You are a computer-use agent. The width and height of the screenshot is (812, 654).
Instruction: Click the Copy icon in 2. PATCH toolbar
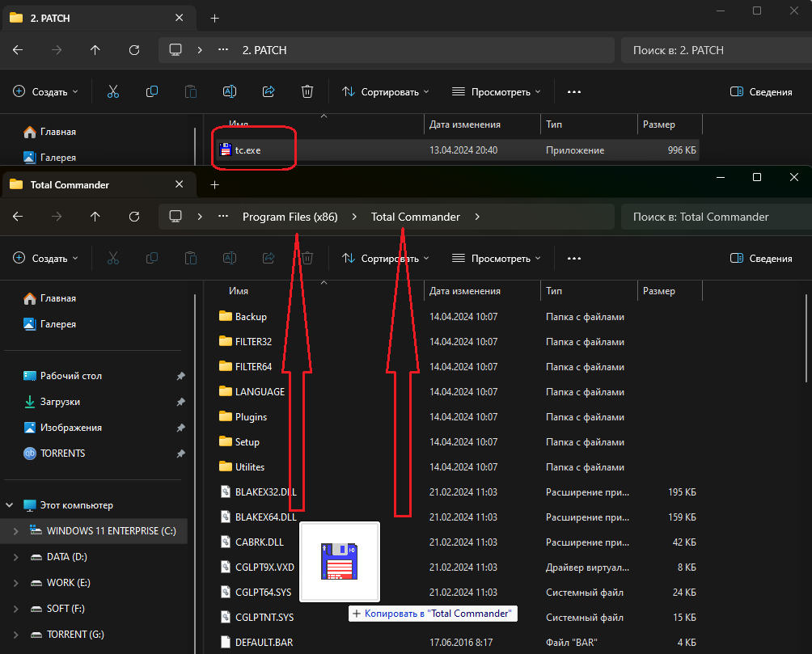tap(152, 92)
